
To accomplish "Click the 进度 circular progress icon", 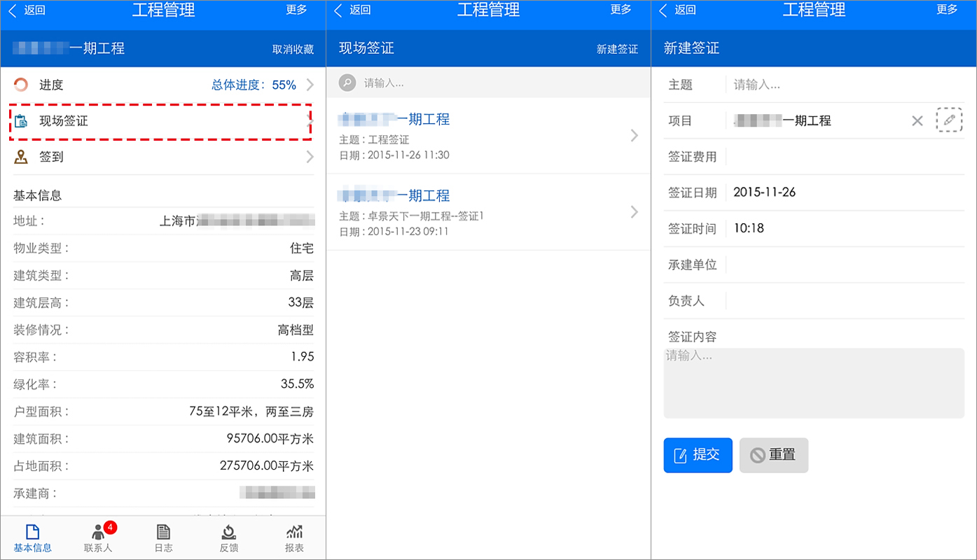I will tap(21, 85).
